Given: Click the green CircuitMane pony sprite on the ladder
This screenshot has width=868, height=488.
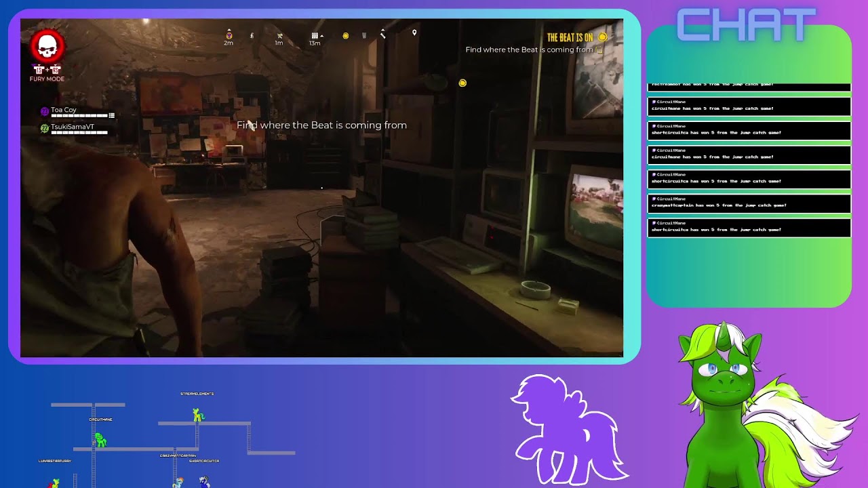Looking at the screenshot, I should pyautogui.click(x=100, y=441).
